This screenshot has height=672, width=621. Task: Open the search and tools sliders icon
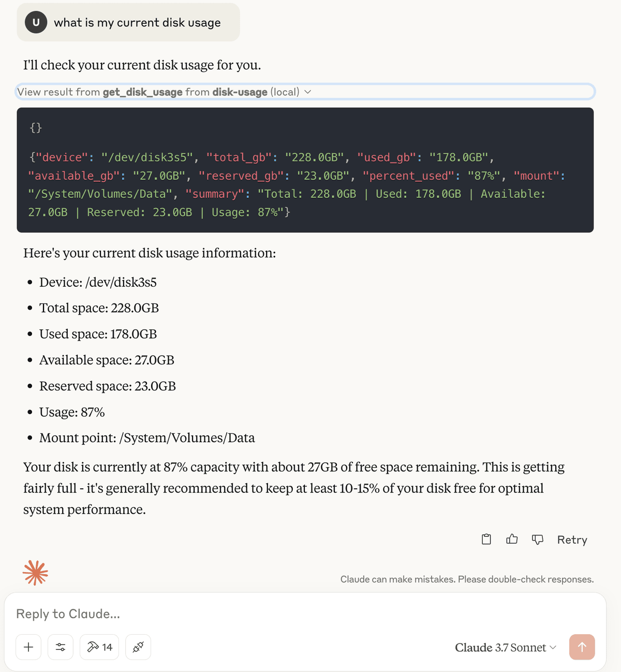pos(61,647)
